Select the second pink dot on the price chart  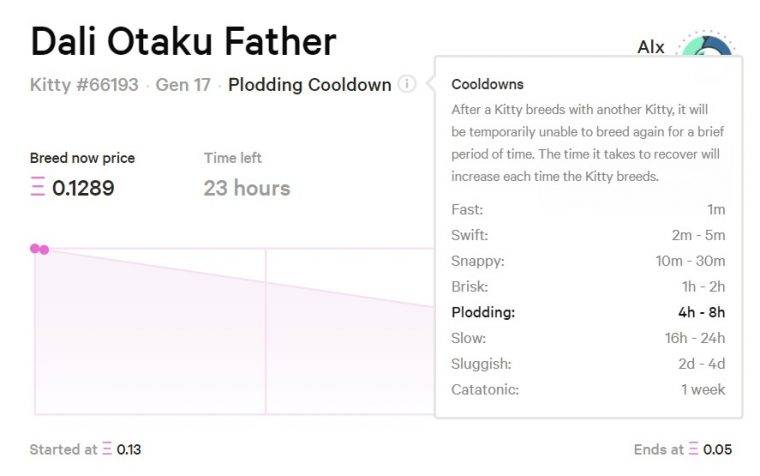pos(44,249)
